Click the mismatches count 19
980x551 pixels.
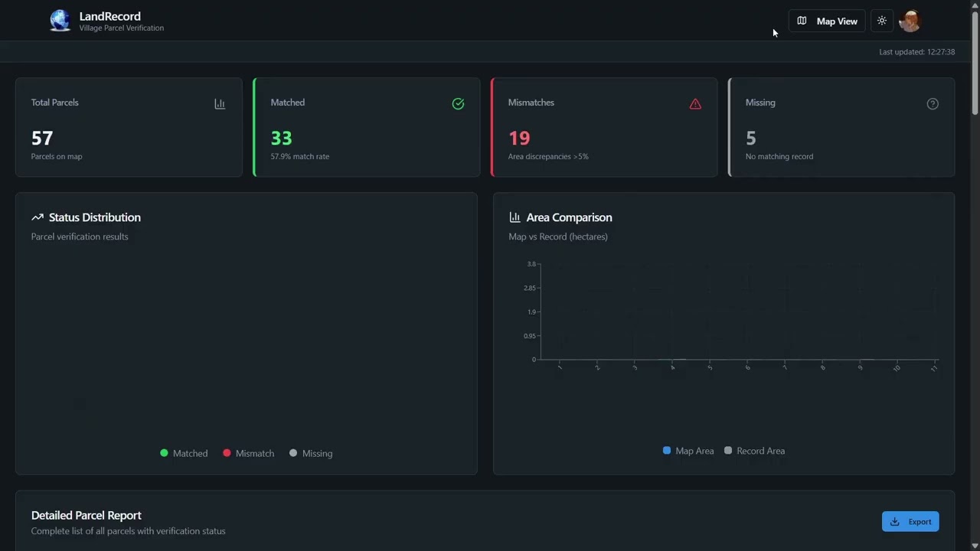pos(519,138)
